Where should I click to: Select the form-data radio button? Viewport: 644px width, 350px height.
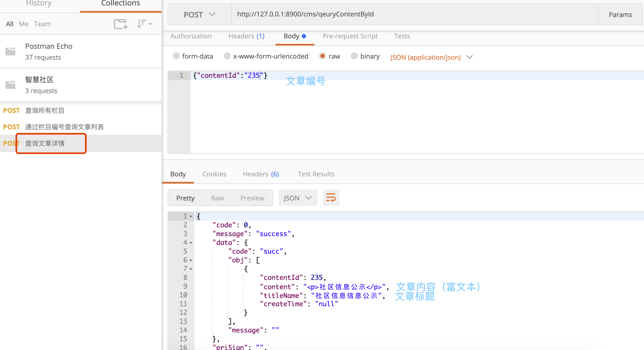(x=176, y=56)
